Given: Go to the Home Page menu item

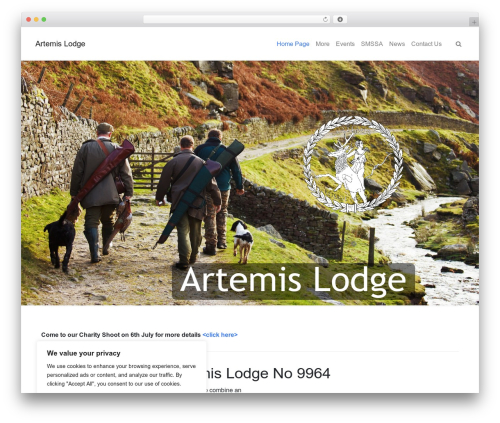Looking at the screenshot, I should [x=293, y=44].
